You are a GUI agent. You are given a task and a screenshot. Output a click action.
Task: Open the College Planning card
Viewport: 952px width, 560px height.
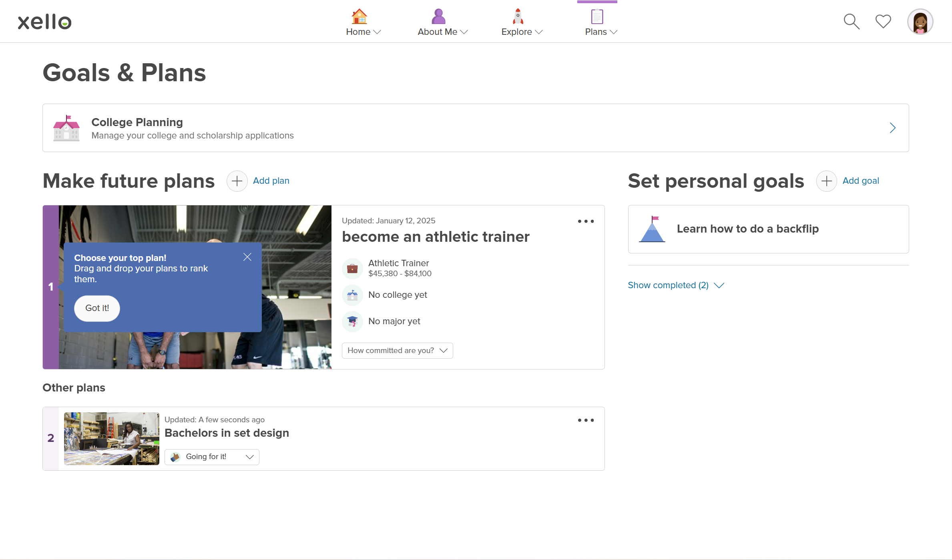(476, 128)
